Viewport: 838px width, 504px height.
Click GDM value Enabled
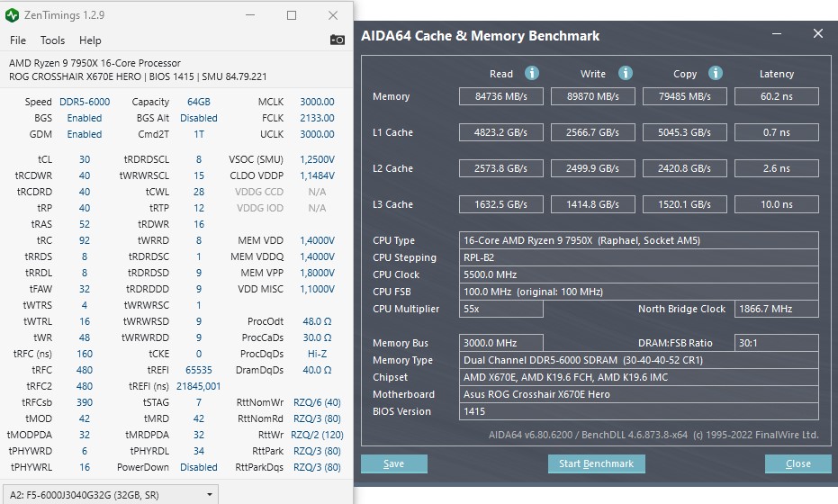pyautogui.click(x=85, y=134)
